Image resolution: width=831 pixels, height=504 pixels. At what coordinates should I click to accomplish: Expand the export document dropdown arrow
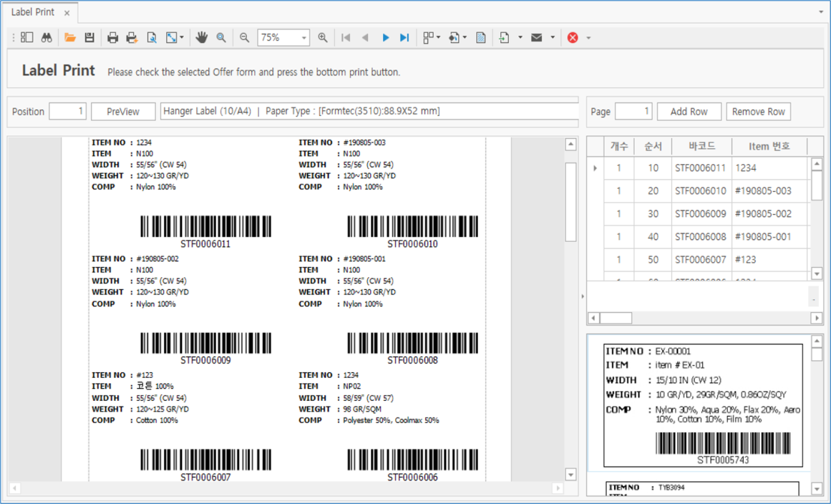520,37
